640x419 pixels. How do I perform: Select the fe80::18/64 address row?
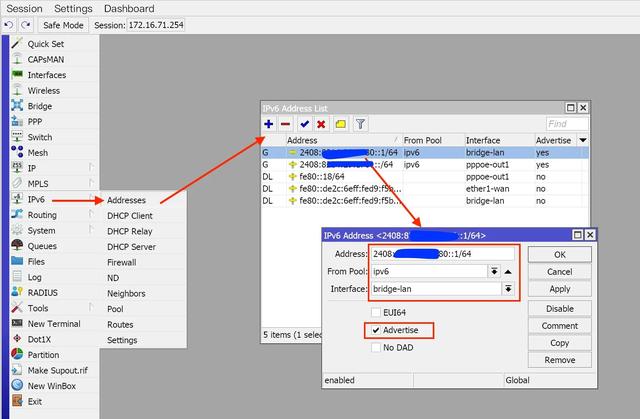click(x=424, y=177)
